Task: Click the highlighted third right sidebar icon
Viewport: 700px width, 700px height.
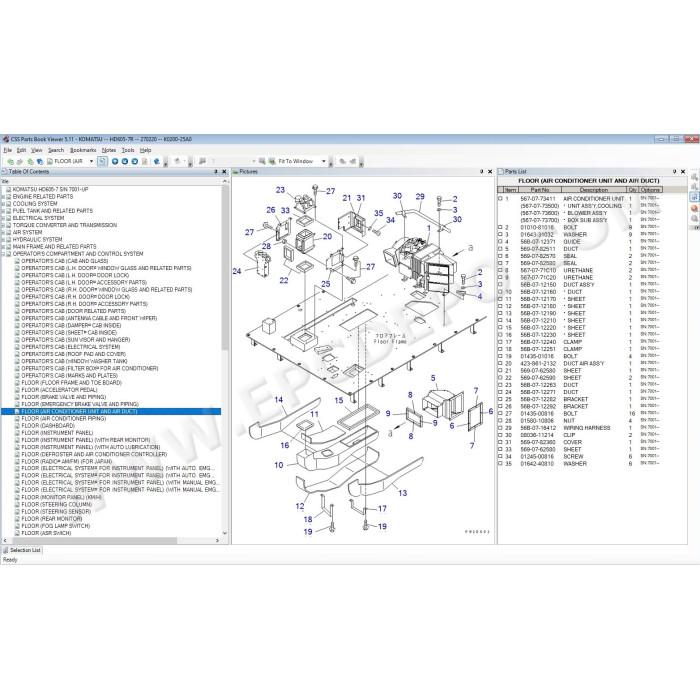Action: click(x=694, y=197)
